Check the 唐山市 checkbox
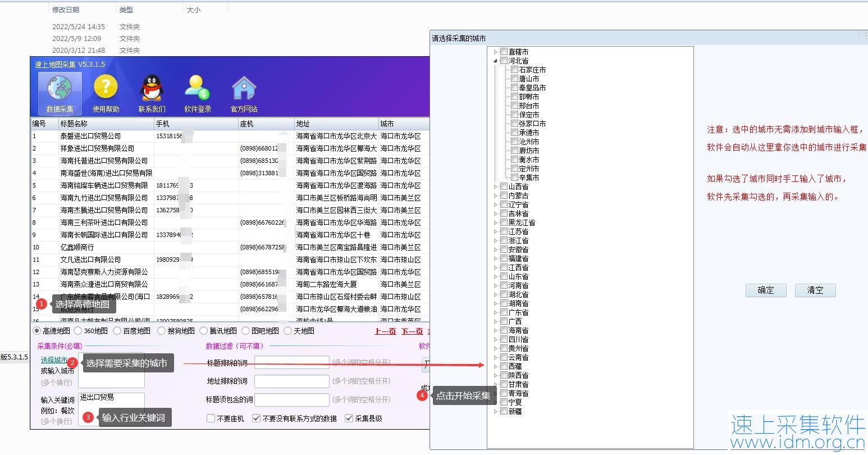 (514, 79)
